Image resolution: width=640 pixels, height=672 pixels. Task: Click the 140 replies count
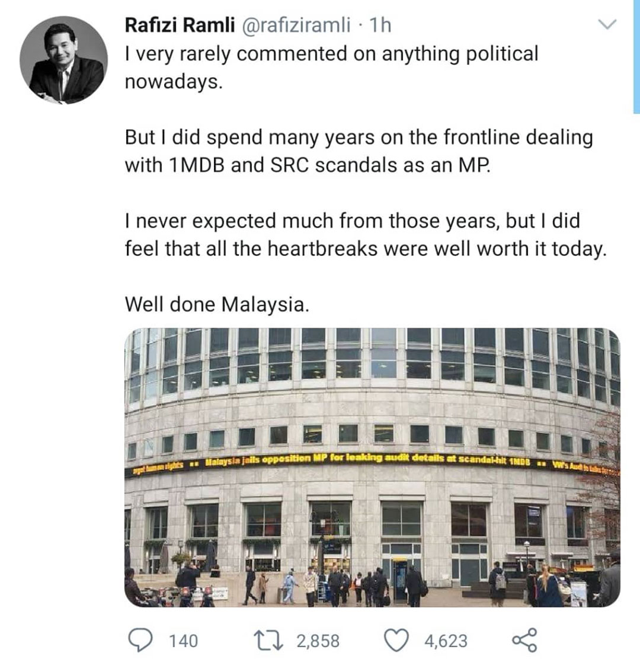click(x=184, y=641)
